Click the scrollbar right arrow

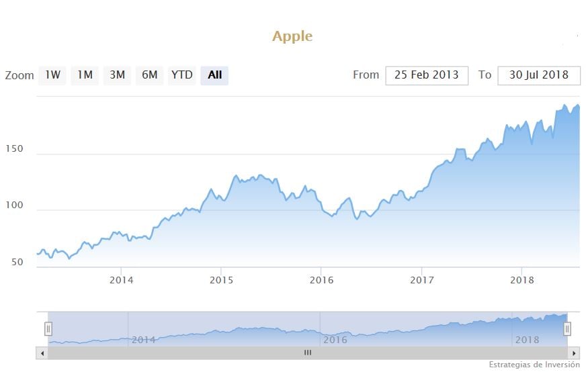point(573,353)
